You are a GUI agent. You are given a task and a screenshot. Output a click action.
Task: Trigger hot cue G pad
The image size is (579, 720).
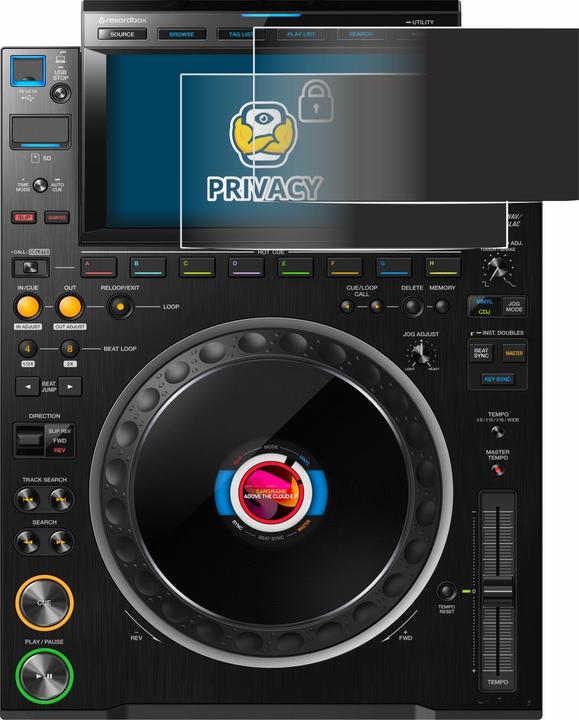coord(393,267)
